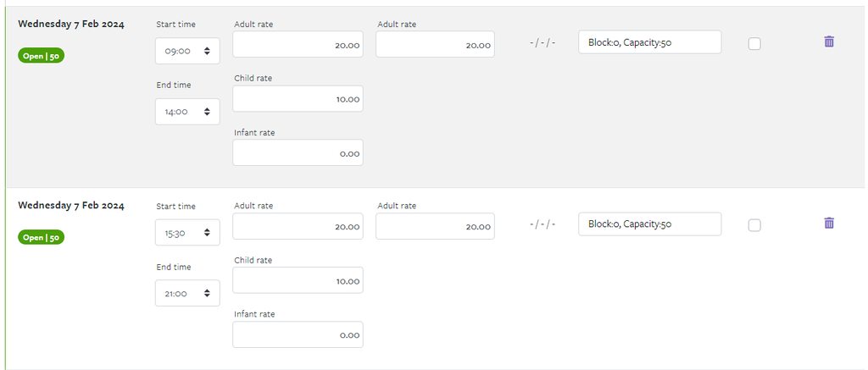Delete the 09:00 session with trash icon
This screenshot has height=370, width=868.
(x=829, y=41)
